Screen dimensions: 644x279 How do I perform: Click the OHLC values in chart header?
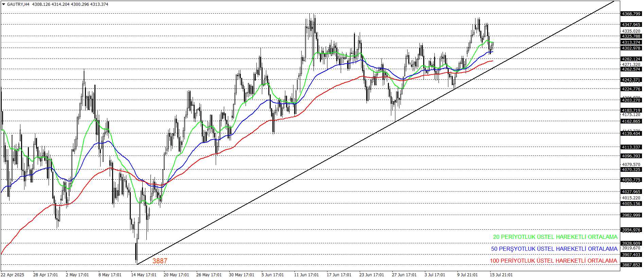tap(70, 4)
